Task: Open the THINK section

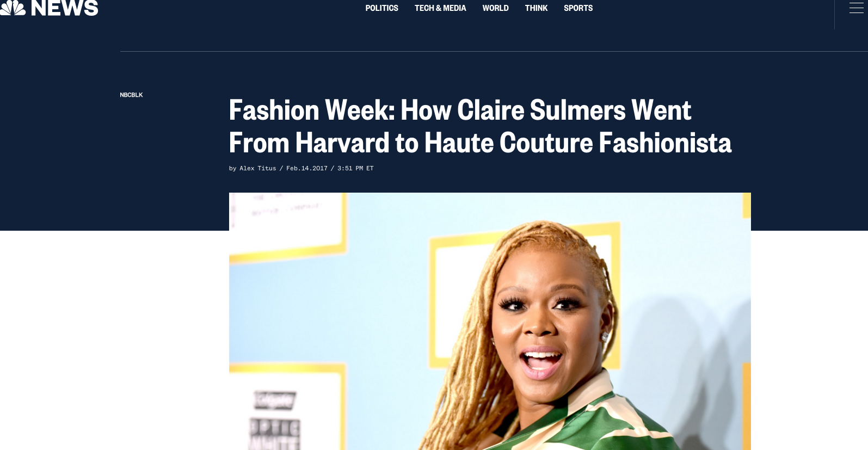Action: pyautogui.click(x=536, y=8)
